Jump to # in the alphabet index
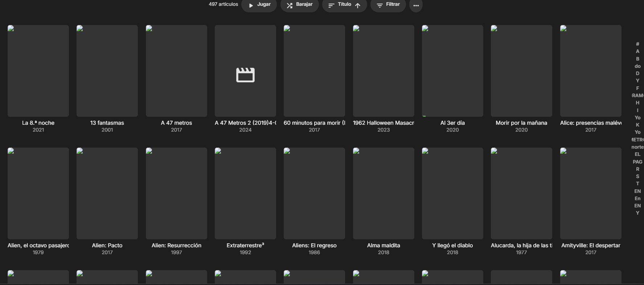644x285 pixels. point(637,44)
